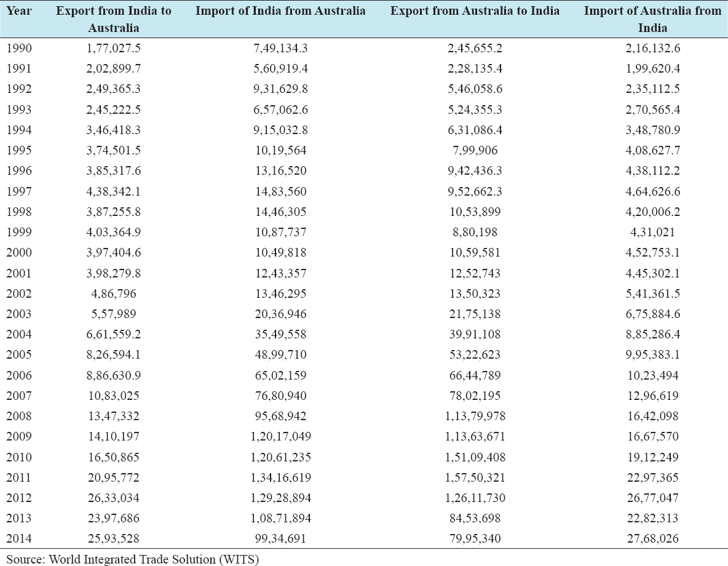Image resolution: width=728 pixels, height=566 pixels.
Task: Select the cell with value 1,77,027.5
Action: click(114, 49)
